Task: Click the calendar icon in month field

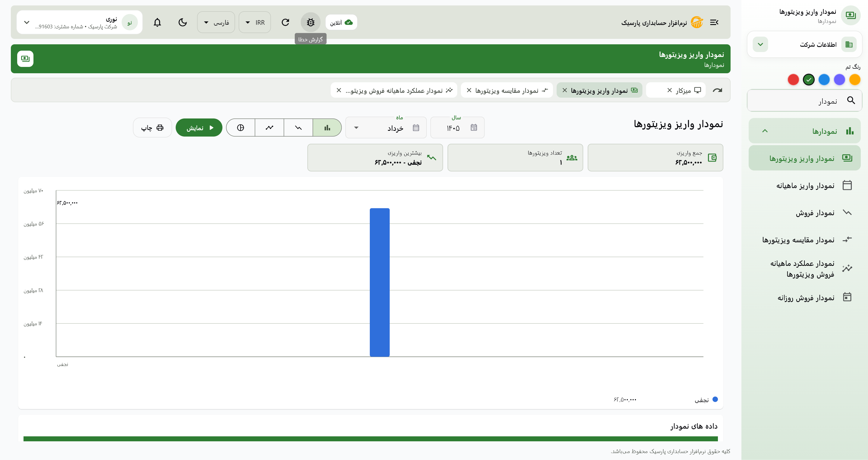Action: [x=416, y=128]
